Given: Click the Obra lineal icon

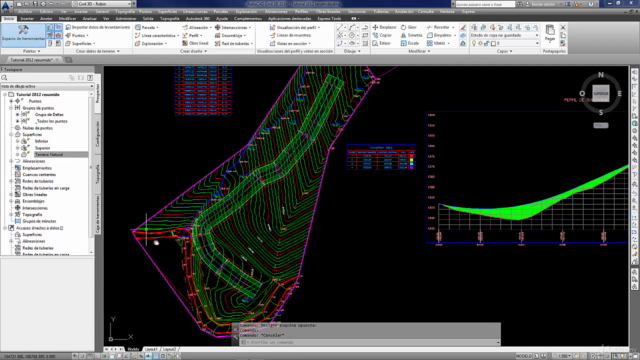Looking at the screenshot, I should tap(185, 43).
